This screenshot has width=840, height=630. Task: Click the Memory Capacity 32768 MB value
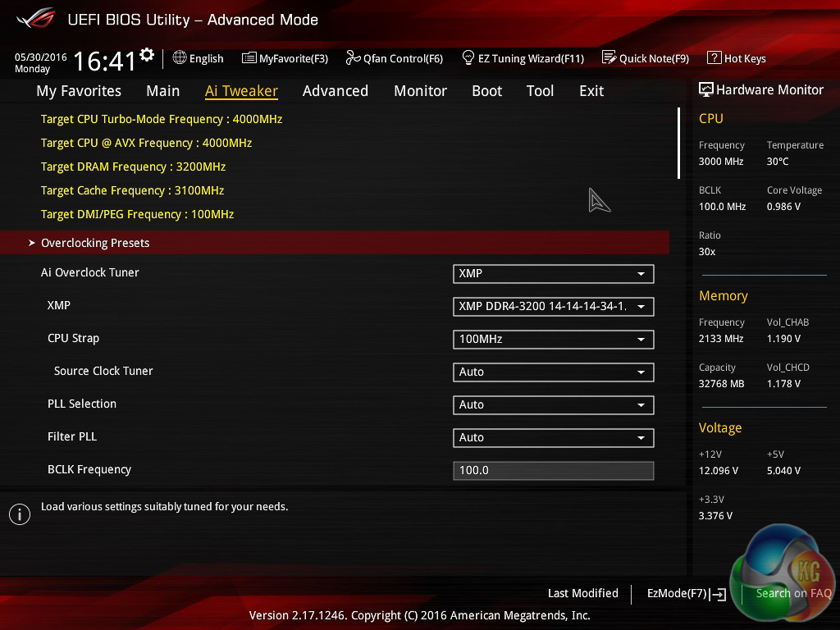722,384
